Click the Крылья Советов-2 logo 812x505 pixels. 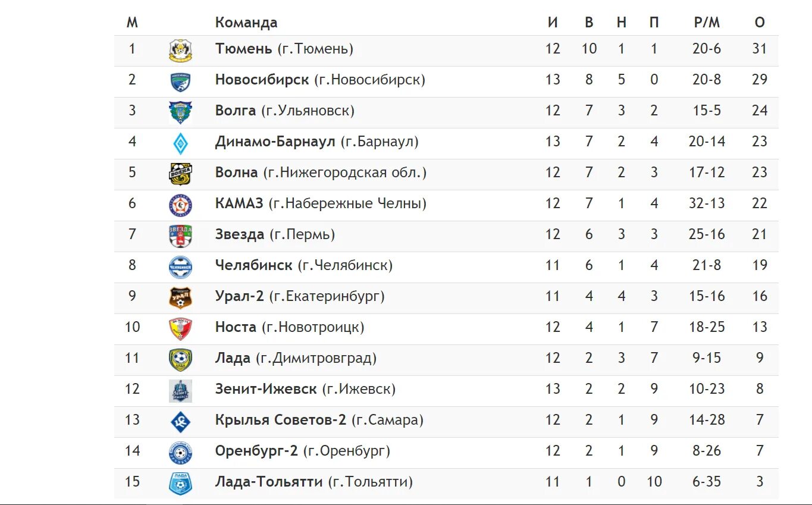click(180, 422)
